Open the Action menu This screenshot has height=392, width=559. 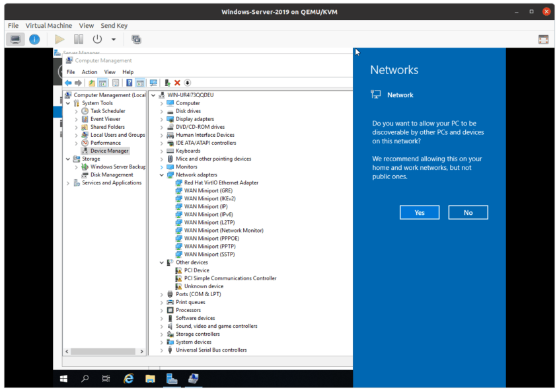91,71
